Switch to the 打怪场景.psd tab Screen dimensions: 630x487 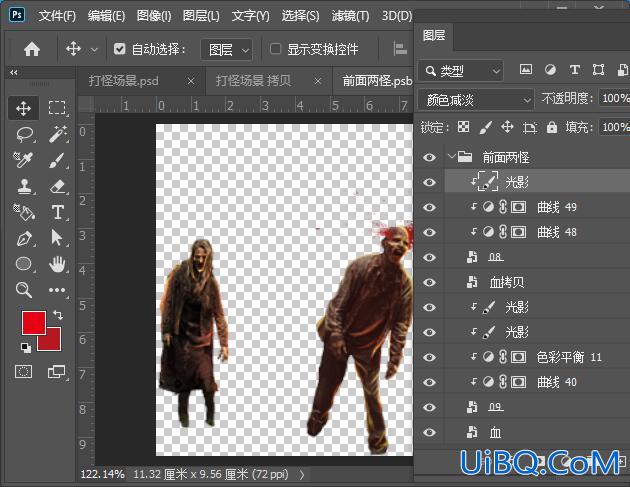pyautogui.click(x=124, y=81)
